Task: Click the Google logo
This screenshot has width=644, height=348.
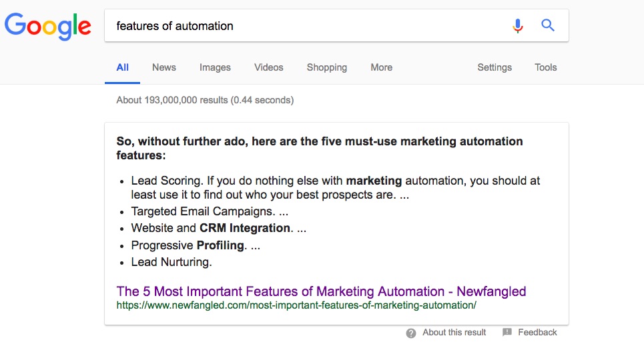Action: click(x=47, y=26)
